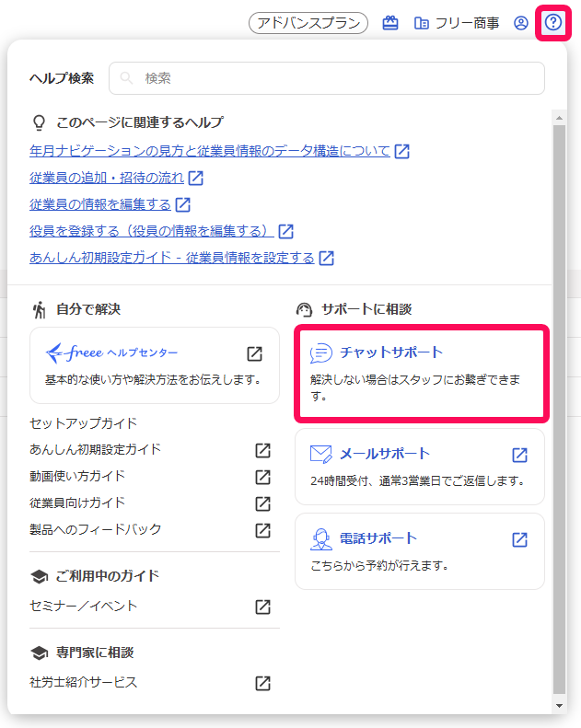The width and height of the screenshot is (581, 728).
Task: Open 社労士紹介サービス
Action: coord(84,683)
